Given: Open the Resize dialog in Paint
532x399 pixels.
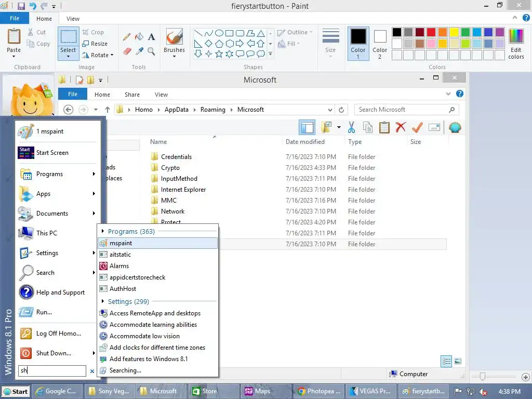Looking at the screenshot, I should [95, 44].
